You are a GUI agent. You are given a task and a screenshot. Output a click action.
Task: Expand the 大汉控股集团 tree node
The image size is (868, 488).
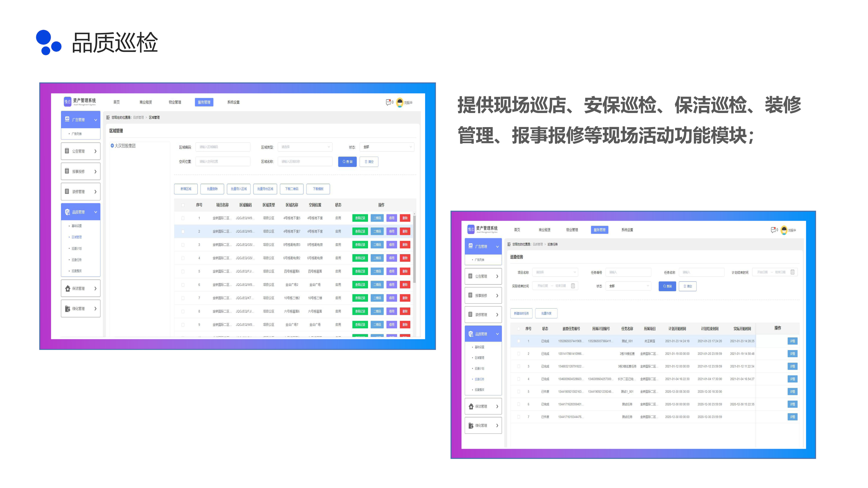coord(112,146)
